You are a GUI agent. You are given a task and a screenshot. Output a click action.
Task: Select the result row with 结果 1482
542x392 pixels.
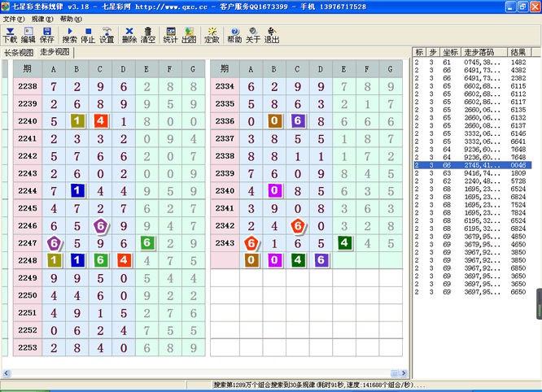point(472,63)
